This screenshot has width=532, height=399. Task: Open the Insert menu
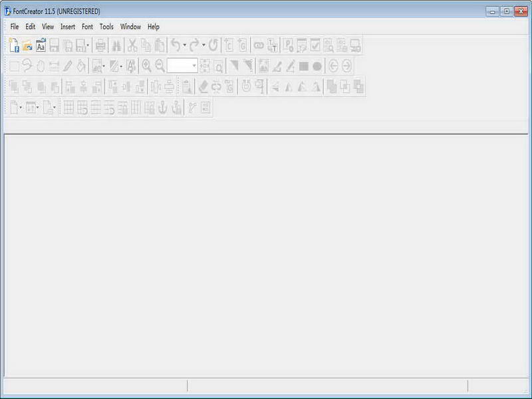[68, 27]
